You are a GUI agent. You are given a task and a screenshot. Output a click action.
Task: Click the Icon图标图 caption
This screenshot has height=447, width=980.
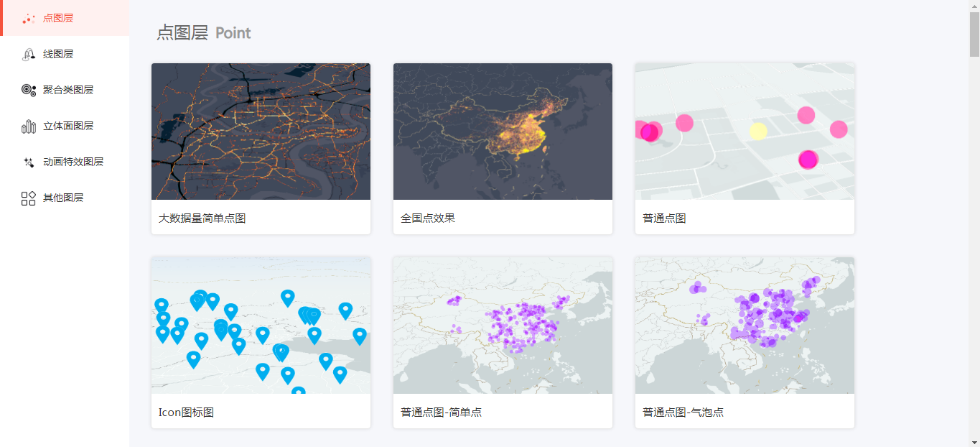(x=186, y=413)
